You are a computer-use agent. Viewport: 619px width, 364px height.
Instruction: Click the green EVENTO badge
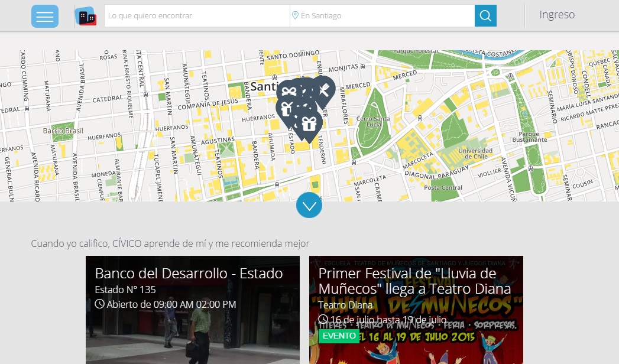(x=339, y=336)
